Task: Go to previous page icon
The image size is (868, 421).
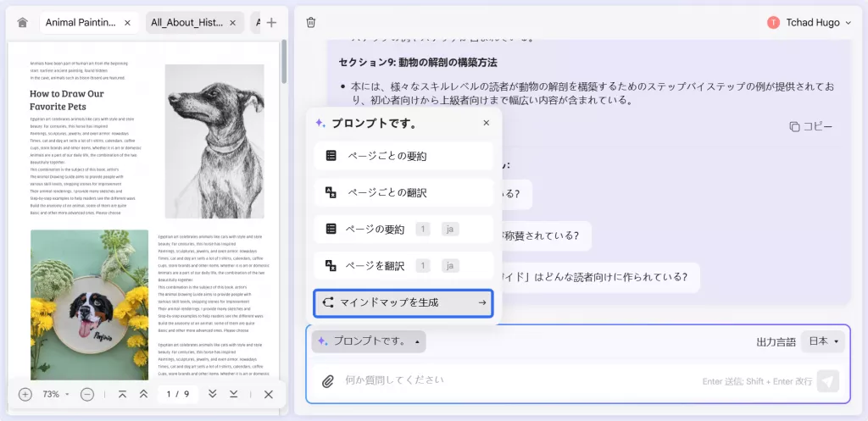Action: tap(143, 395)
